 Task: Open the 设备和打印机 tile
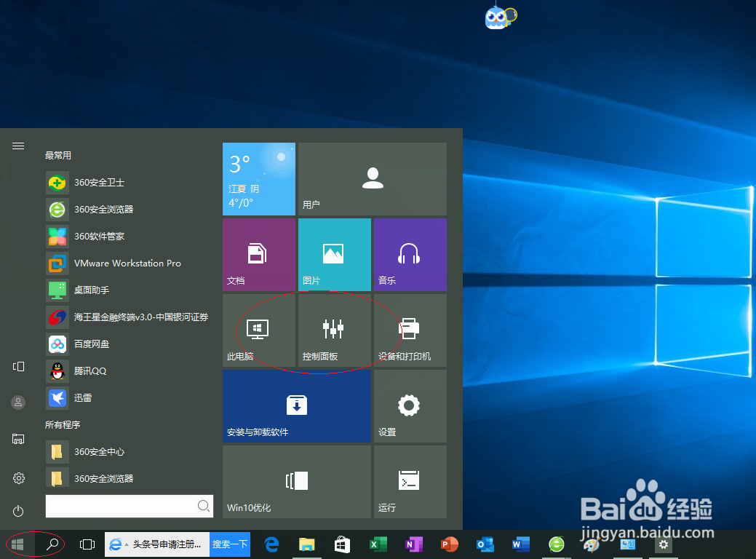[410, 330]
